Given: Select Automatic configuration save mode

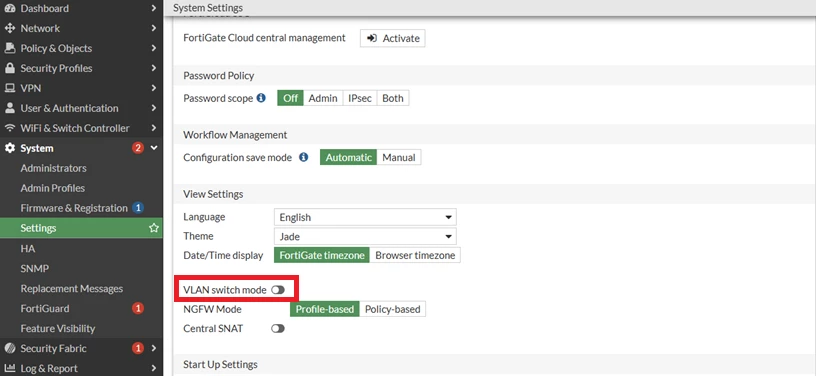Looking at the screenshot, I should click(349, 158).
